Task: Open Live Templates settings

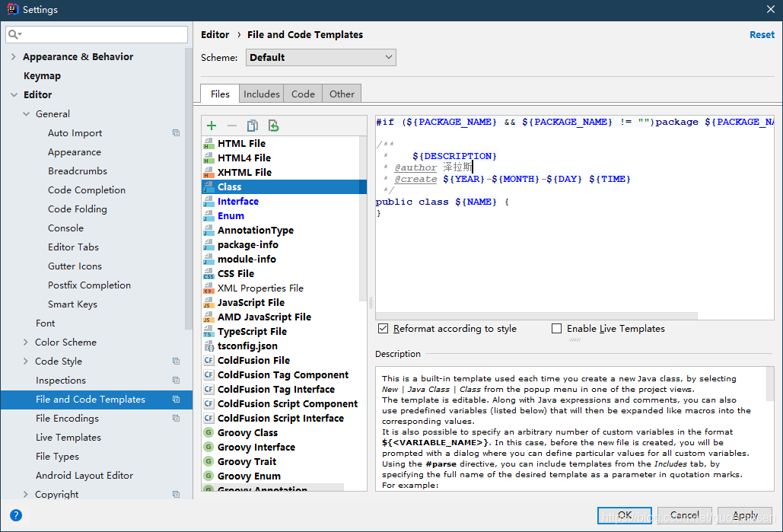Action: (68, 437)
